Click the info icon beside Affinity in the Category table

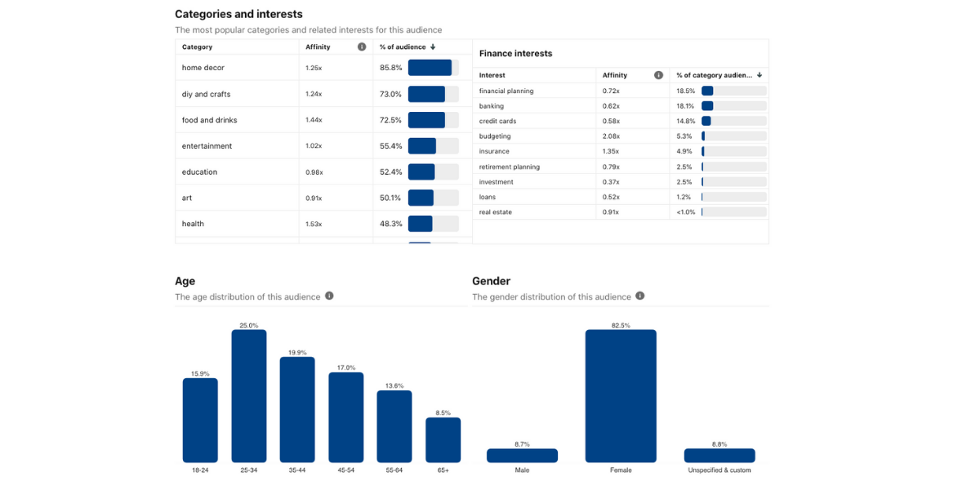pyautogui.click(x=362, y=47)
